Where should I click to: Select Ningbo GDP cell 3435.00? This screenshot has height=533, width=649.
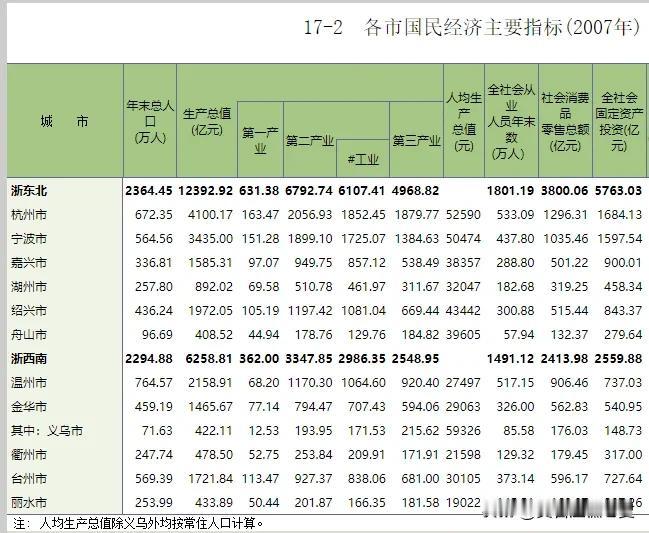[x=210, y=239]
